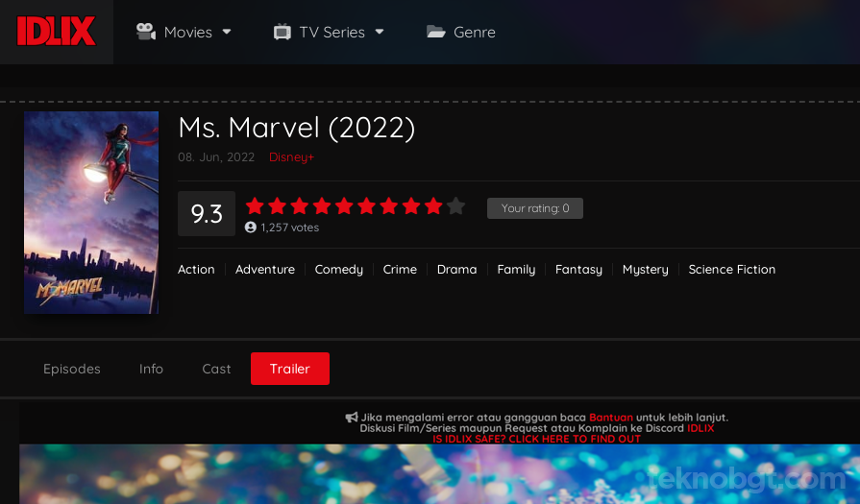Click the Ms. Marvel (2022) title

coord(297,128)
